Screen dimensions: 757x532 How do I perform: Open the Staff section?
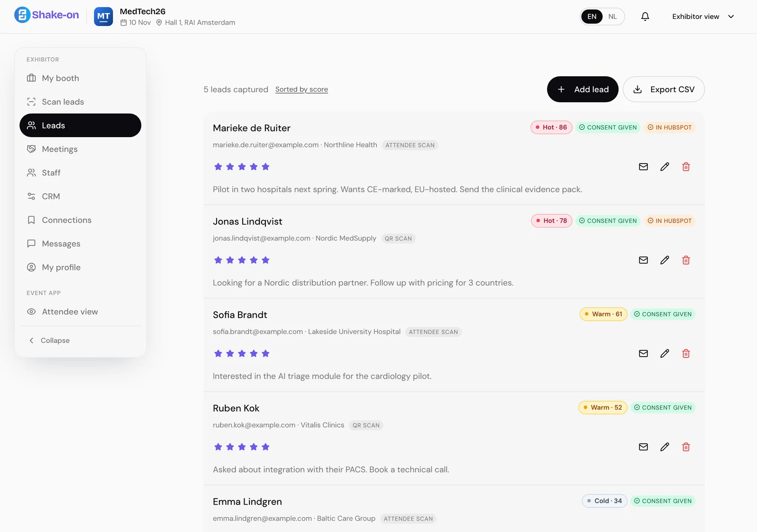(80, 173)
